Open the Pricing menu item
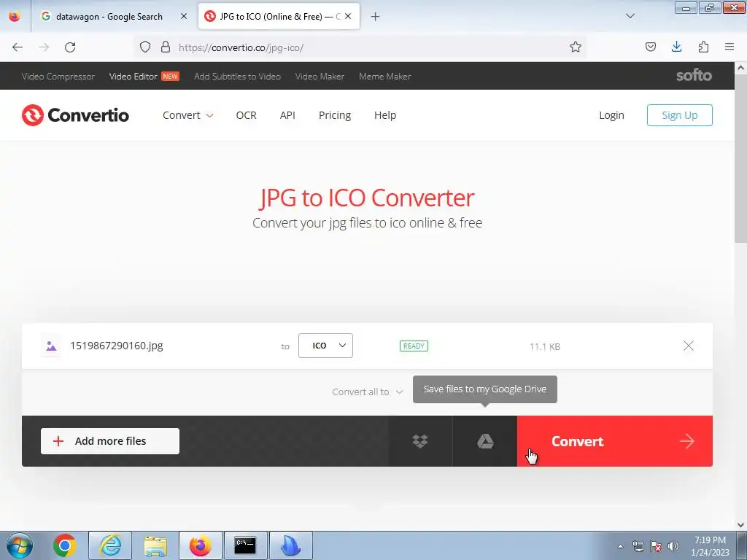Screen dimensions: 747x560 tap(334, 115)
